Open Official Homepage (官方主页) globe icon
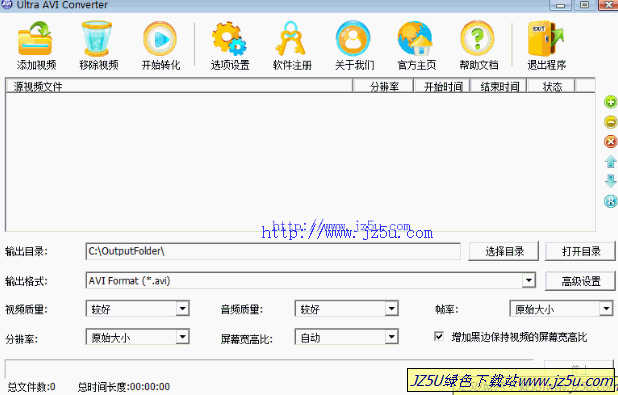 coord(415,39)
